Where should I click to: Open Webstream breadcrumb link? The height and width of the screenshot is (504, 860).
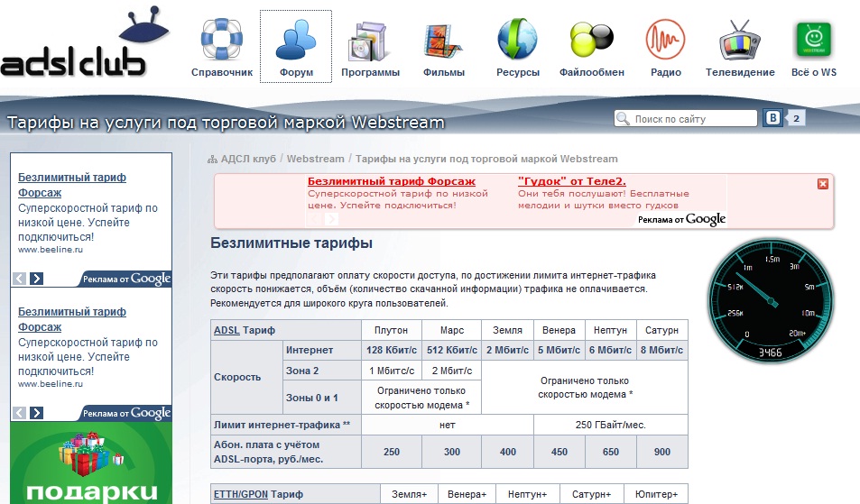[315, 159]
